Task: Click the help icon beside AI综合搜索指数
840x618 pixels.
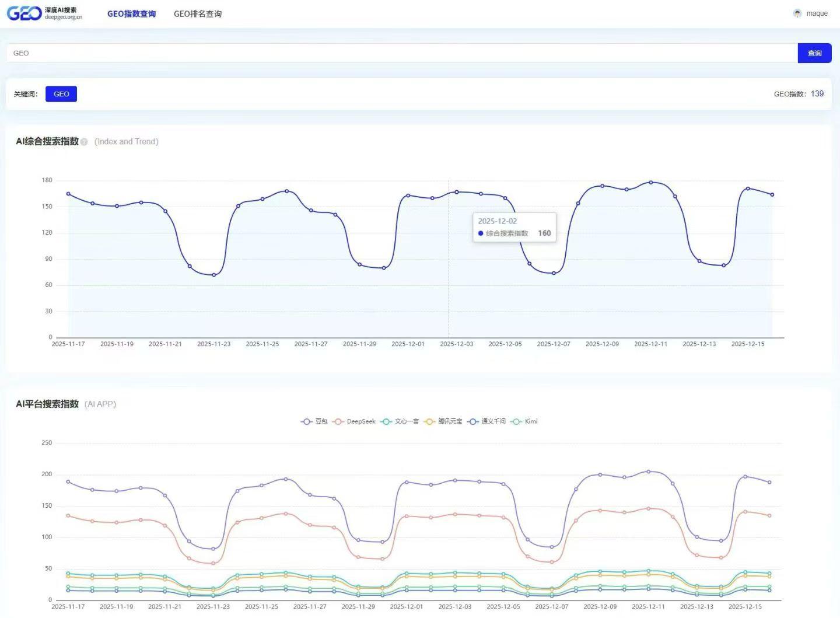Action: tap(84, 142)
